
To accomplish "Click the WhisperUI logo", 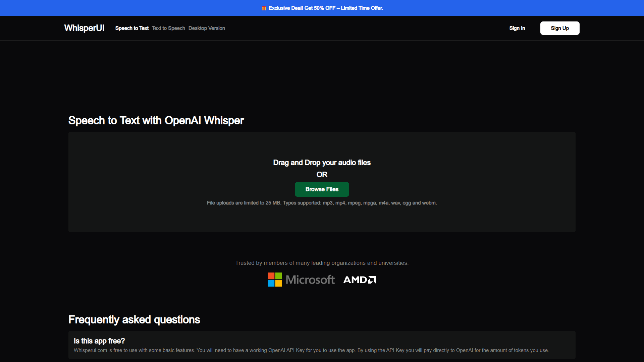I will tap(84, 28).
